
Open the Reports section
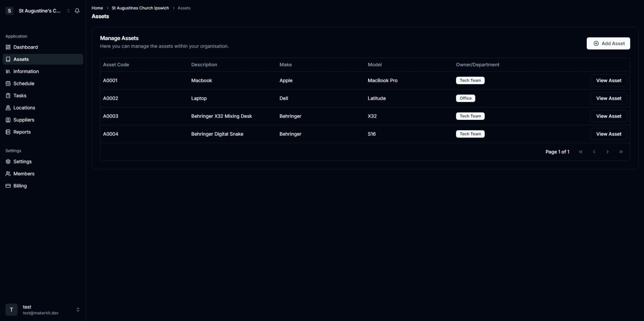point(43,132)
